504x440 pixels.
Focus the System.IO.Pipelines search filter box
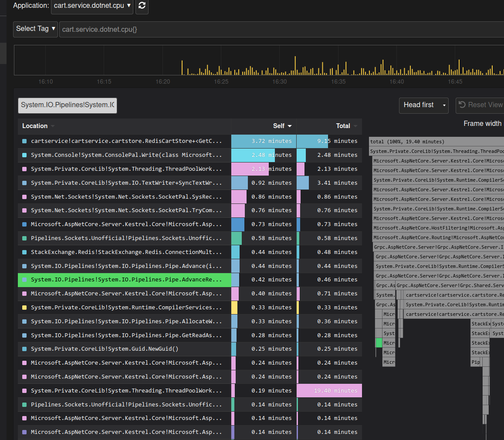tap(68, 105)
